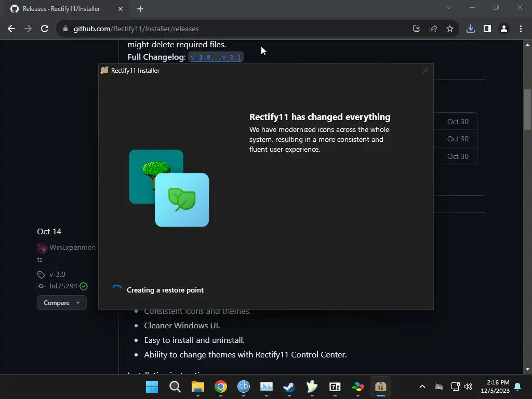532x399 pixels.
Task: Click the 'Oct 14' release date
Action: pyautogui.click(x=49, y=231)
